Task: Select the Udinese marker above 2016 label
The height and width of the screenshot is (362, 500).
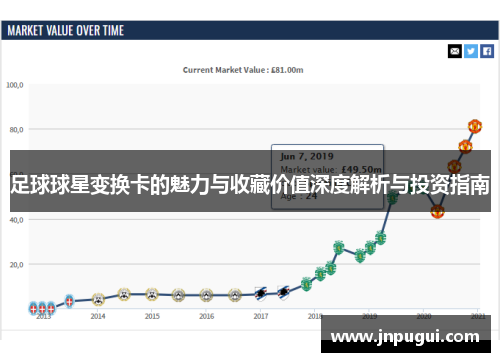Action: point(206,295)
